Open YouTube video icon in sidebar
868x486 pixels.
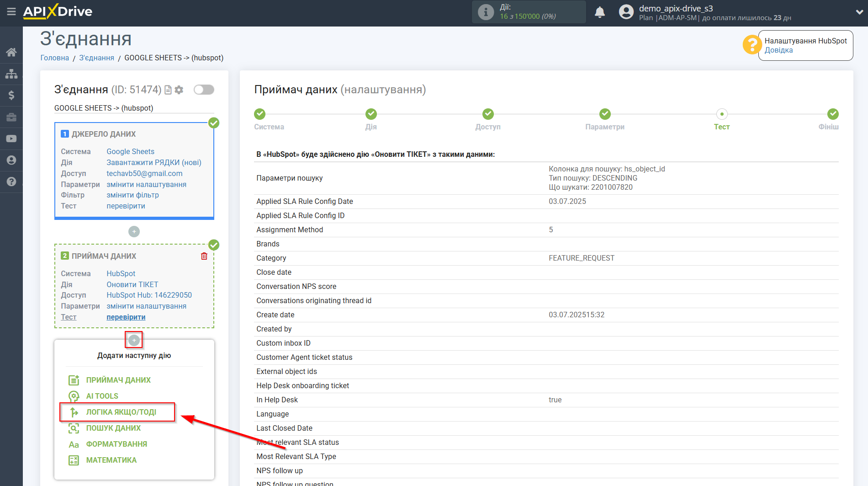(11, 139)
